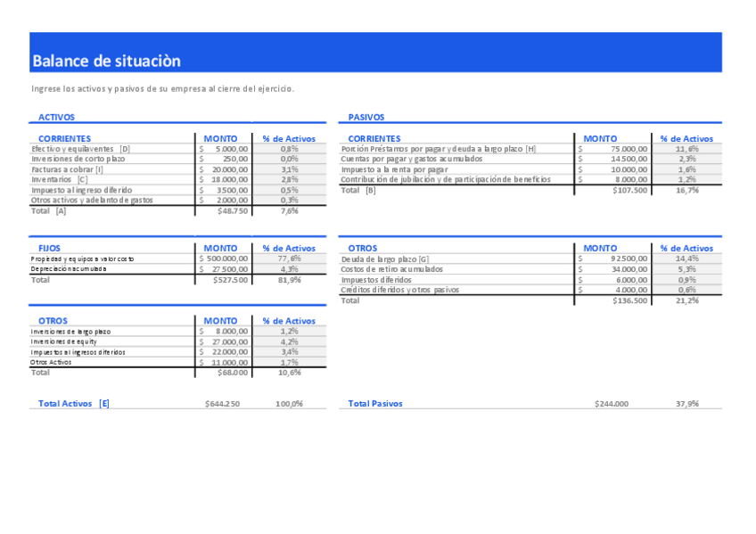Select 'Propiedad y equipos a valor costo'
The width and height of the screenshot is (756, 534).
[82, 259]
